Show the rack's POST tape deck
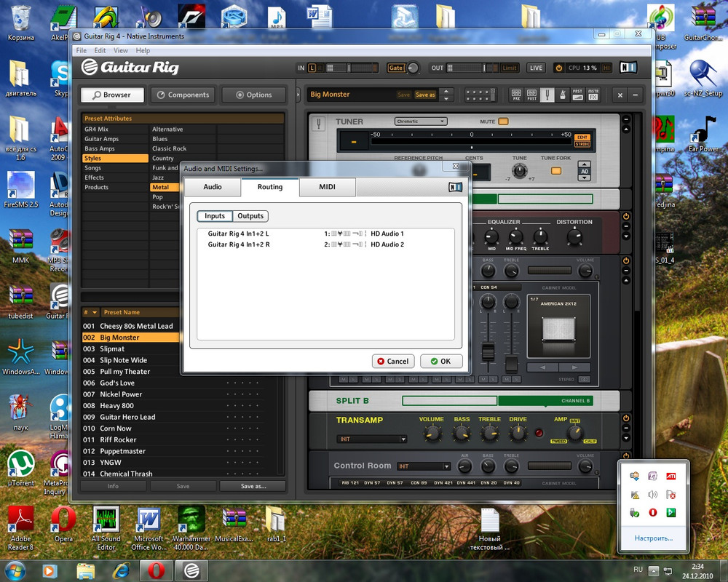The image size is (728, 582). click(531, 95)
